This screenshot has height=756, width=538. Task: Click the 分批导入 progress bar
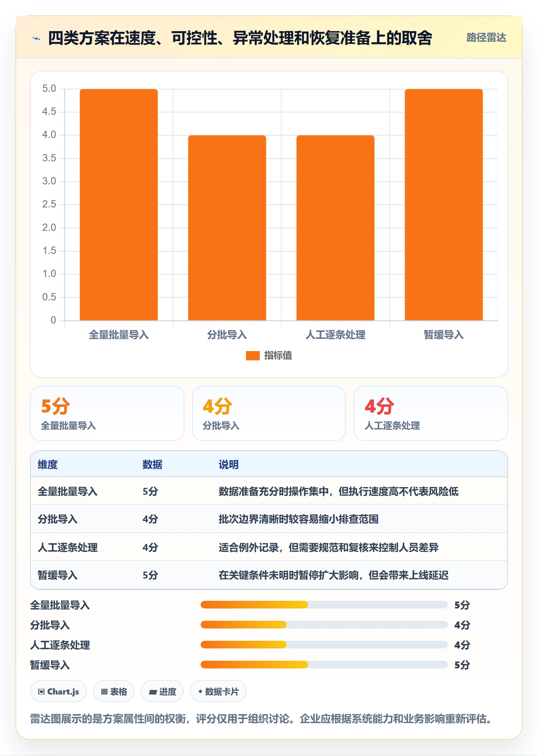click(324, 625)
